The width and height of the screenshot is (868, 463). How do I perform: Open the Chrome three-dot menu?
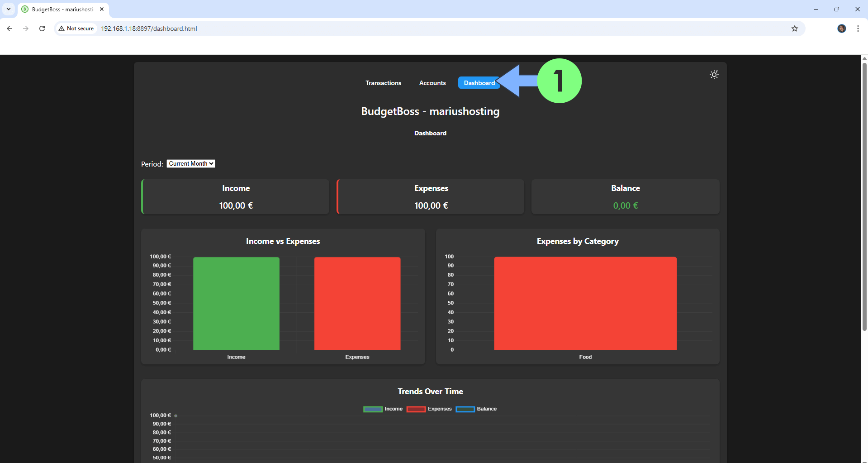(x=858, y=29)
